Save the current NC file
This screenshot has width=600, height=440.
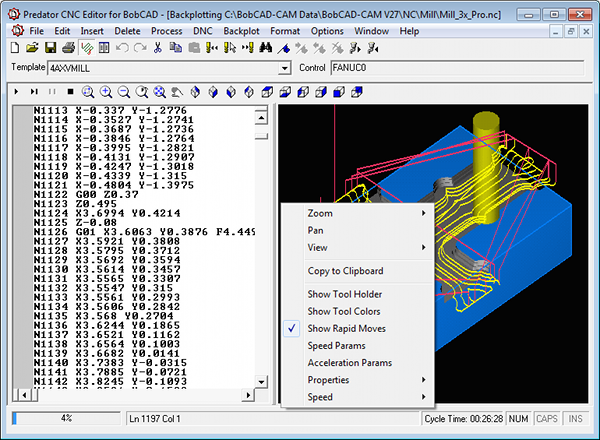tap(51, 48)
